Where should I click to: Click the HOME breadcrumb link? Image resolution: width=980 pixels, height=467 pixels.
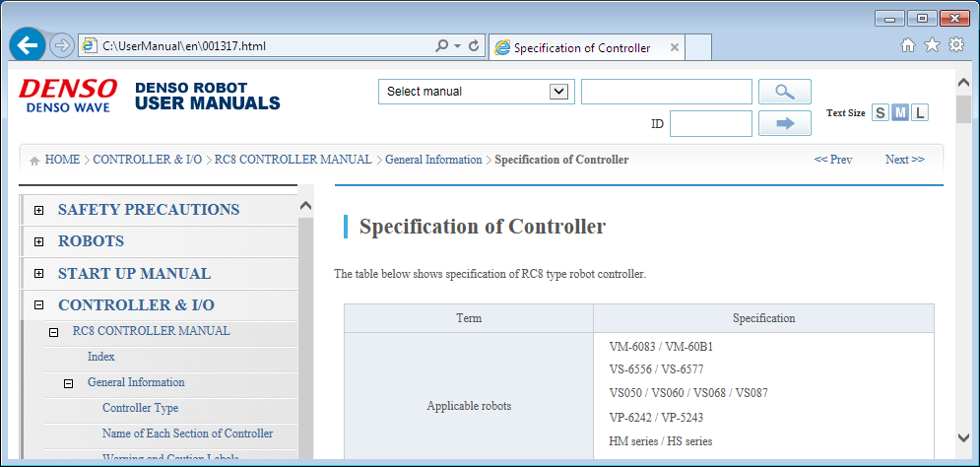tap(61, 160)
